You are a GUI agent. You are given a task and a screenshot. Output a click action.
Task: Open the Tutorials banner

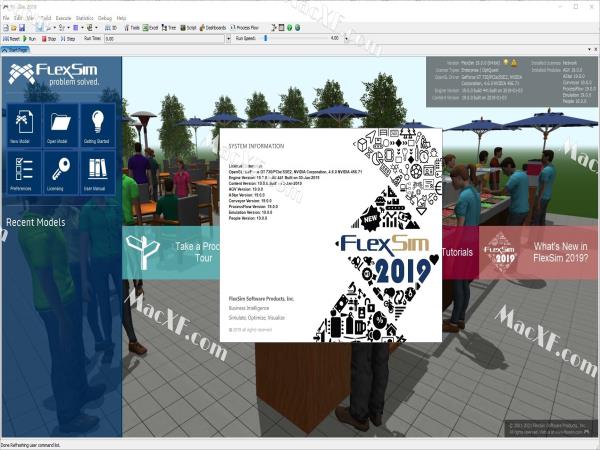[460, 253]
